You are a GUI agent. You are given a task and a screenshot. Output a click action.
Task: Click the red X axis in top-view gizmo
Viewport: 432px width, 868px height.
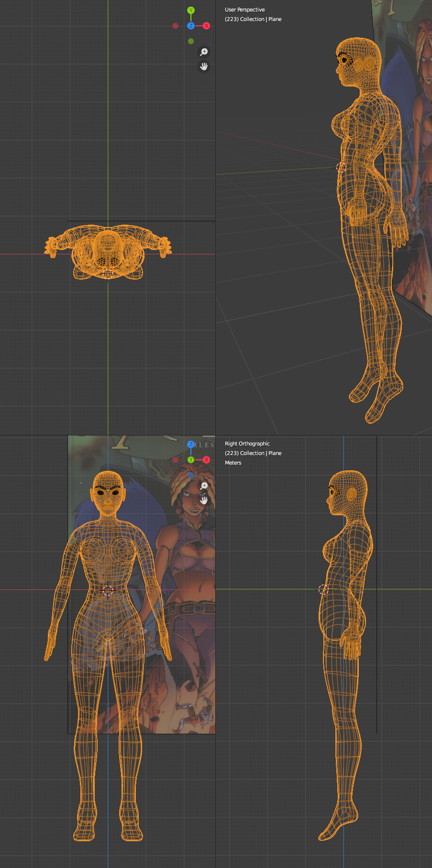(x=206, y=26)
